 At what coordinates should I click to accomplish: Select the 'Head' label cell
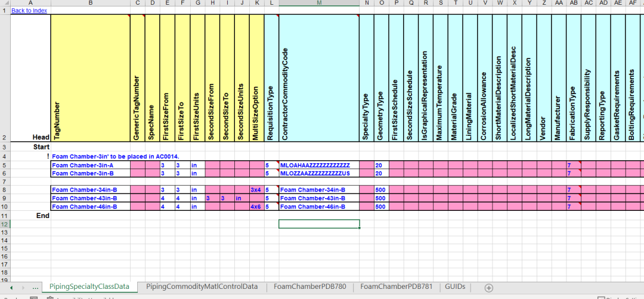click(30, 79)
